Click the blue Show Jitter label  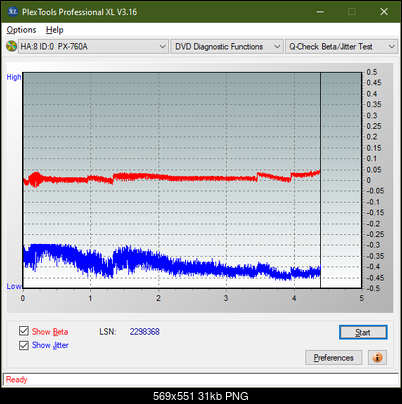[50, 345]
